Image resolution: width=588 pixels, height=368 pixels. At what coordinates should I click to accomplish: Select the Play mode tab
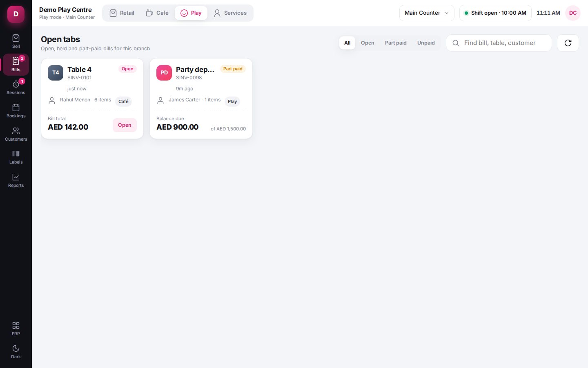(x=191, y=13)
